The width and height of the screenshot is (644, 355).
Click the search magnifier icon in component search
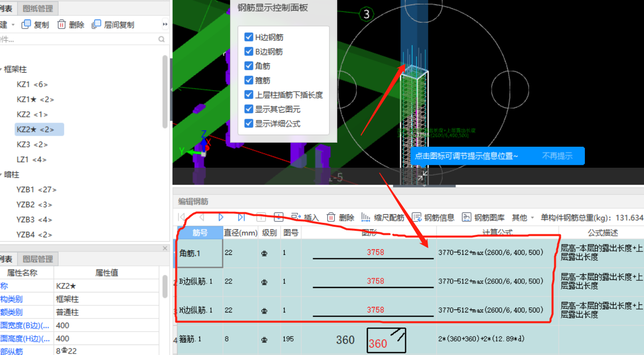pyautogui.click(x=161, y=39)
